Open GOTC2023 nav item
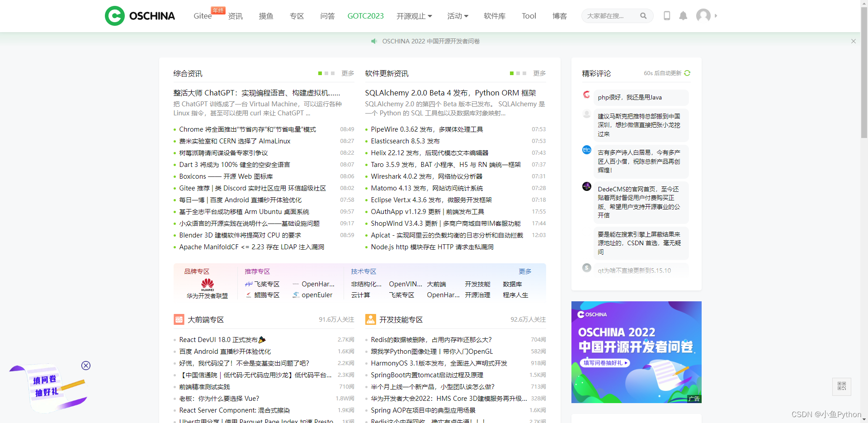This screenshot has height=423, width=868. [x=365, y=16]
